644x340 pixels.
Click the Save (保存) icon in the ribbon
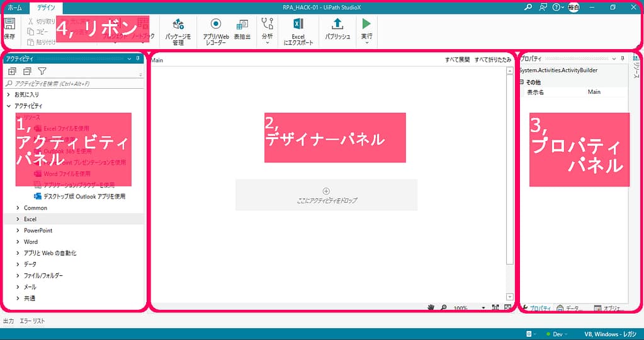tap(9, 25)
